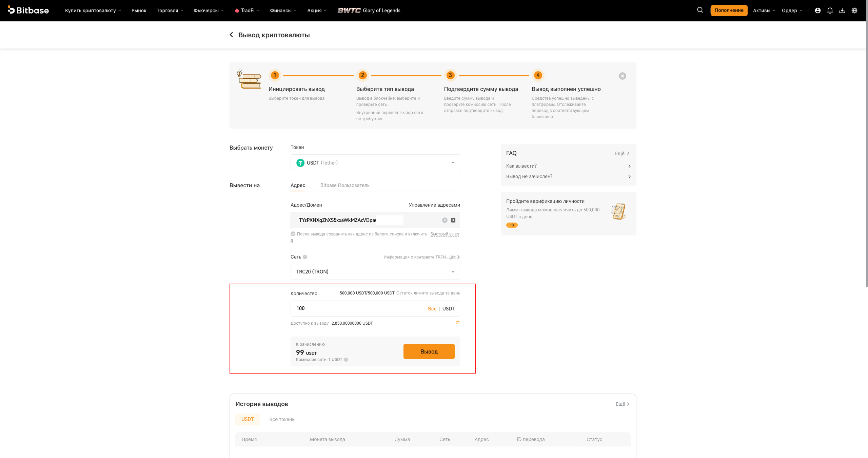Click the app download icon
The width and height of the screenshot is (868, 458).
click(x=842, y=11)
